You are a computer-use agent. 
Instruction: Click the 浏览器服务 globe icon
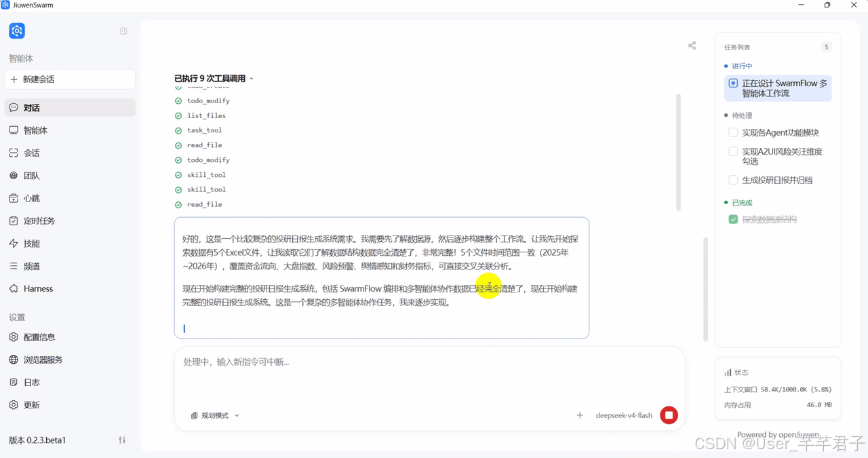point(14,360)
